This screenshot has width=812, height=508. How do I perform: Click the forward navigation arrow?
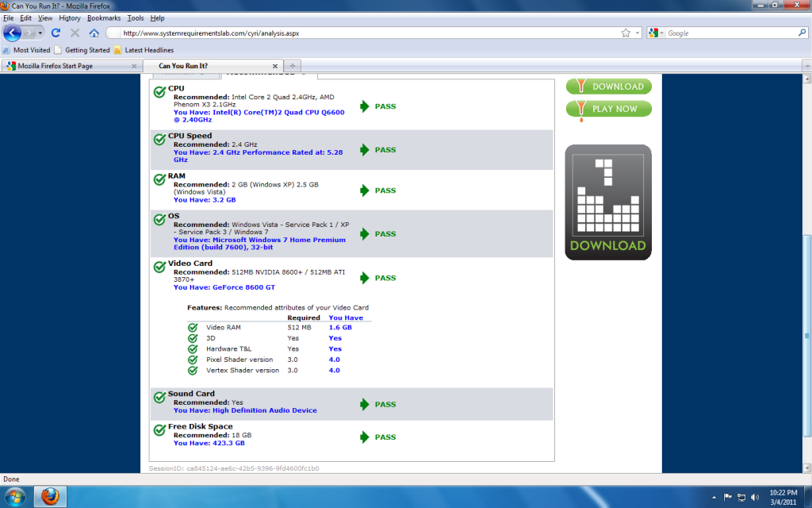click(x=29, y=33)
